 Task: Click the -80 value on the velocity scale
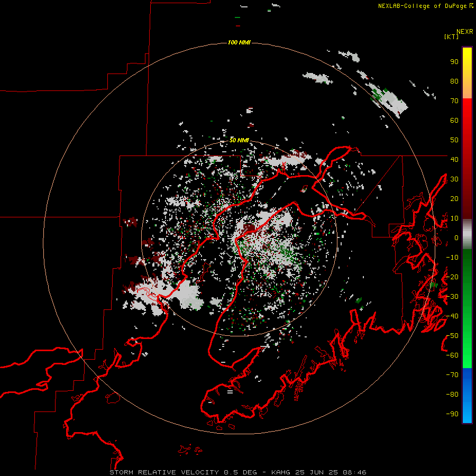tap(452, 395)
